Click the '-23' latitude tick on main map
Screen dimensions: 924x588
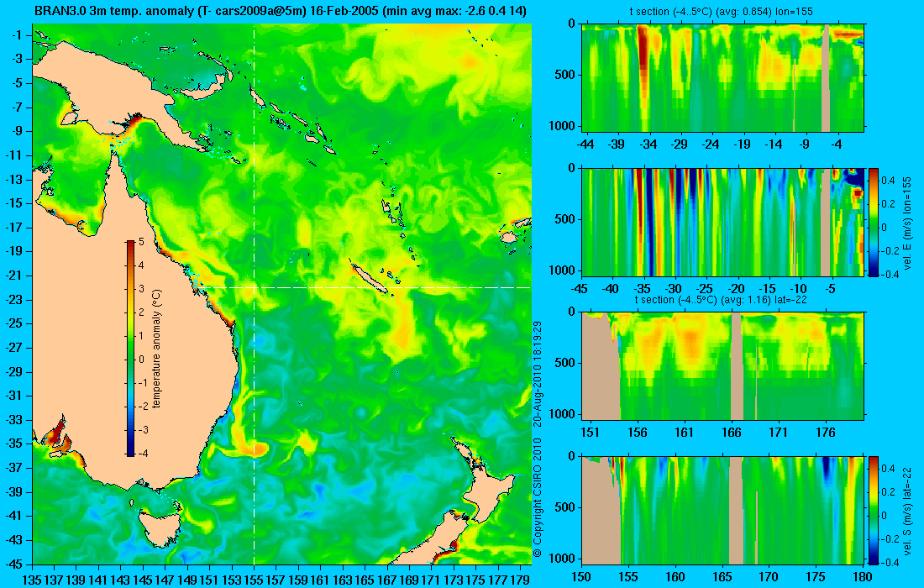point(14,300)
